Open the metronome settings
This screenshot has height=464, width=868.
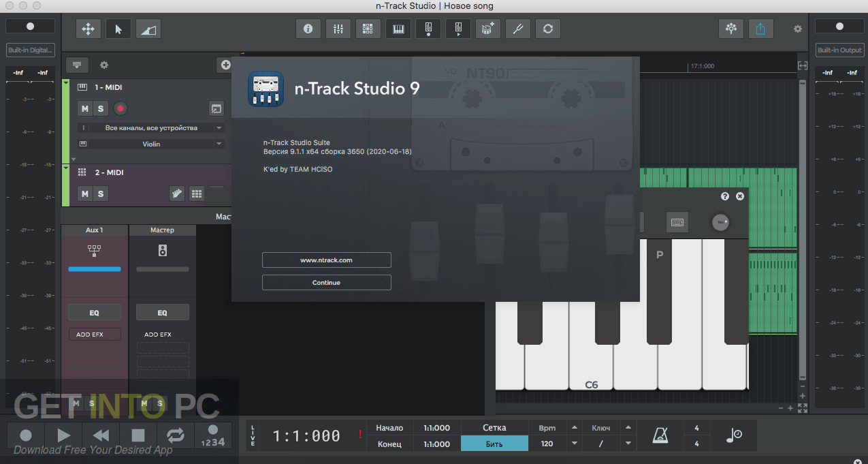[661, 435]
